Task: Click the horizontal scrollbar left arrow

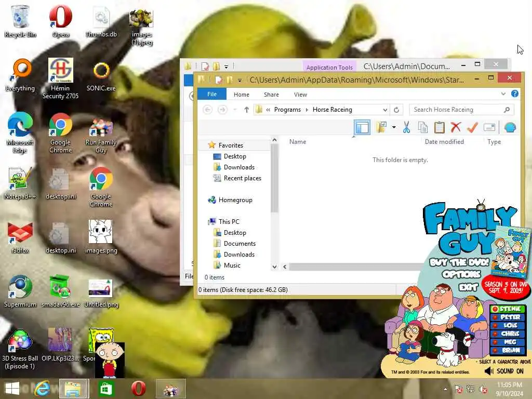Action: [285, 267]
